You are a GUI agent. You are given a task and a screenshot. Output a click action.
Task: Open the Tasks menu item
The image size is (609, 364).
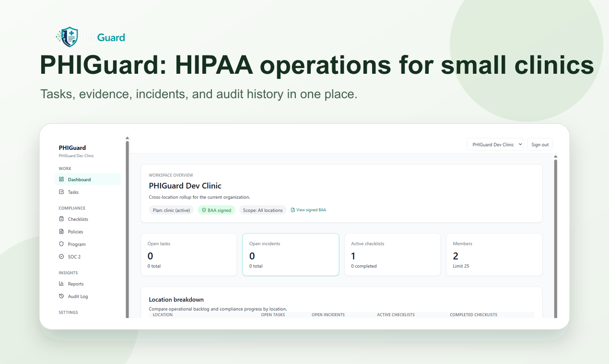coord(88,192)
